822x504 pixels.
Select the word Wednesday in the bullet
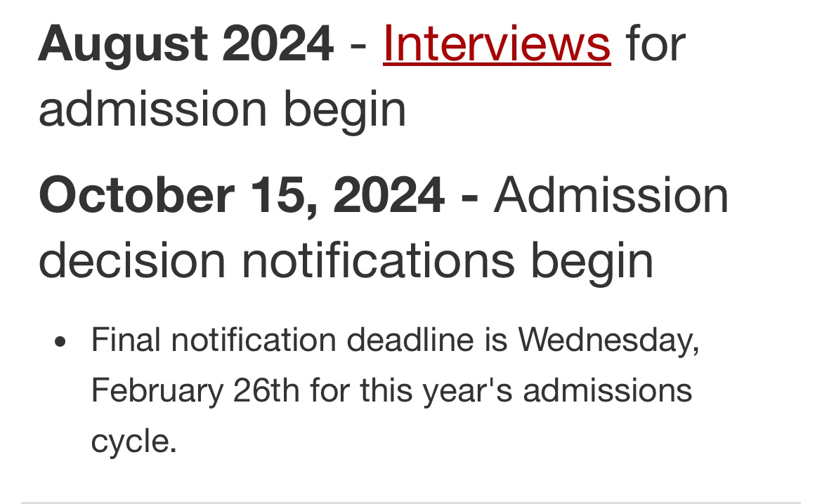pyautogui.click(x=608, y=340)
